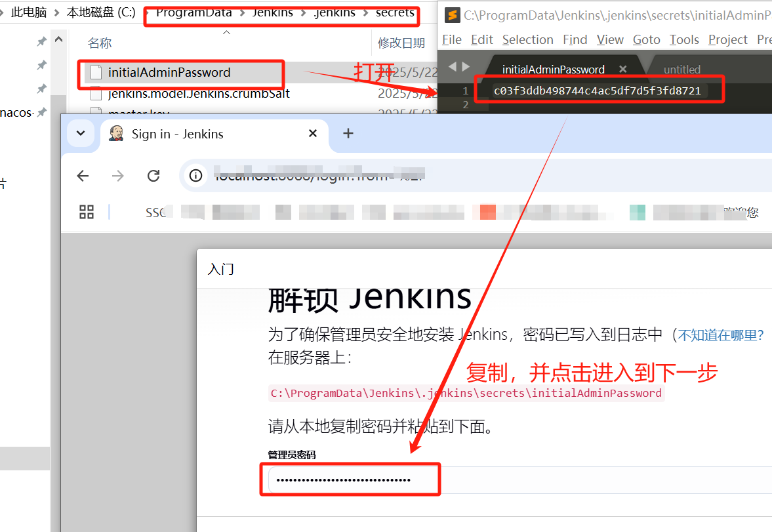Collapse the Explorer quick access arrow
Screen dimensions: 772x532
tap(58, 39)
